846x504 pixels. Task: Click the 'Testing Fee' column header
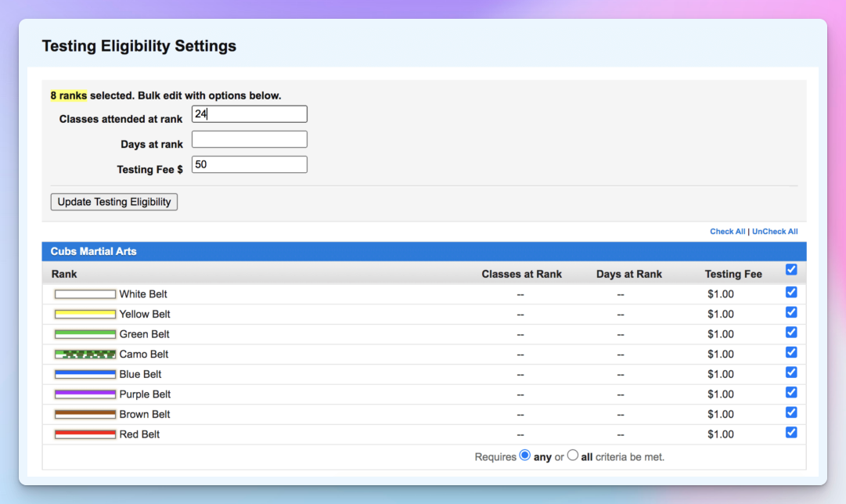coord(733,274)
